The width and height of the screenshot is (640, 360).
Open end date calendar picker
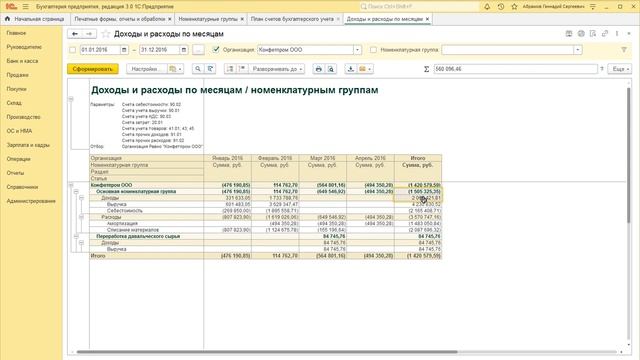[x=184, y=50]
